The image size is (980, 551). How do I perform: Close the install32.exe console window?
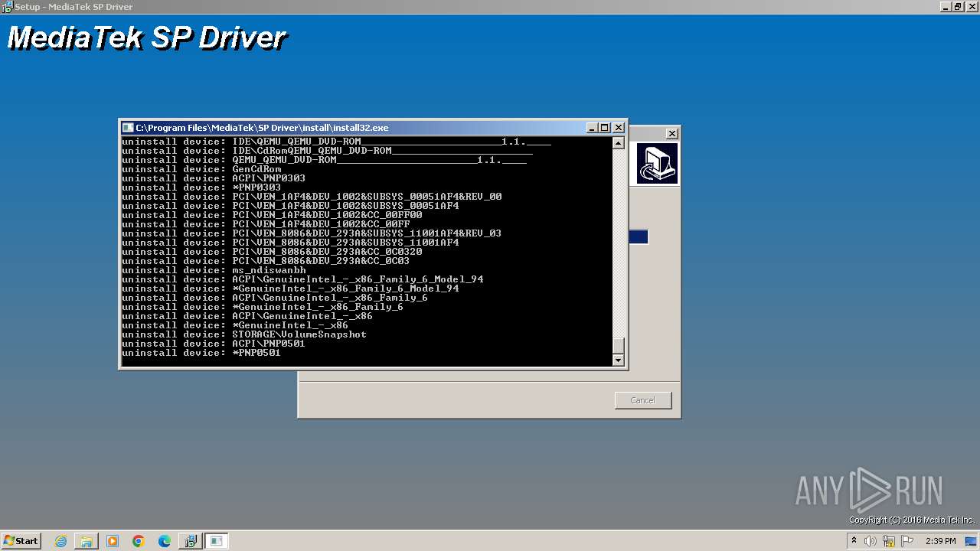coord(619,128)
